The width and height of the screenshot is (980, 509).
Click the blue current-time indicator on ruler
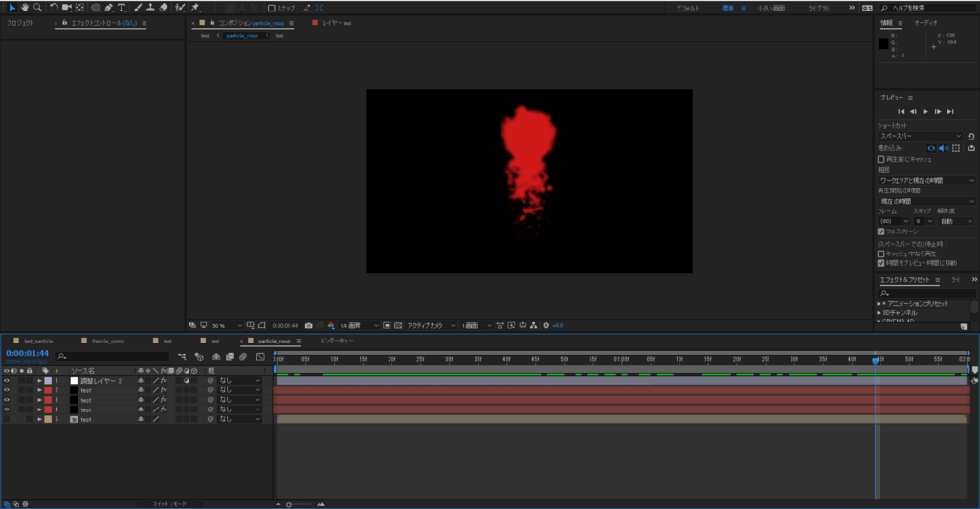click(x=875, y=361)
